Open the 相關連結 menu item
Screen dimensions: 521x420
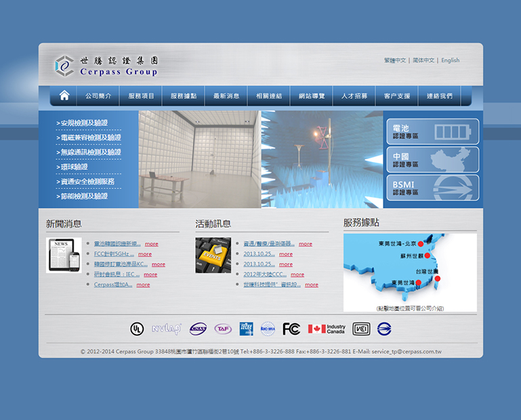click(x=269, y=96)
